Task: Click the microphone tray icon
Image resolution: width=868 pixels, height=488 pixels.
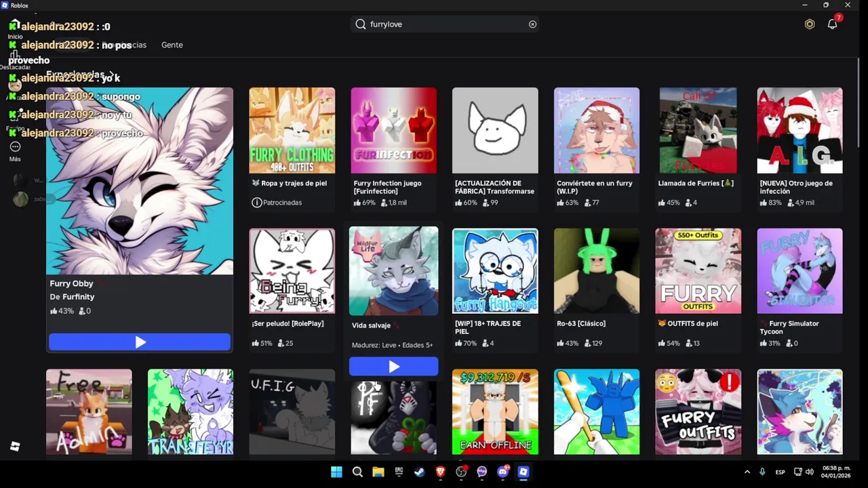Action: (x=762, y=472)
